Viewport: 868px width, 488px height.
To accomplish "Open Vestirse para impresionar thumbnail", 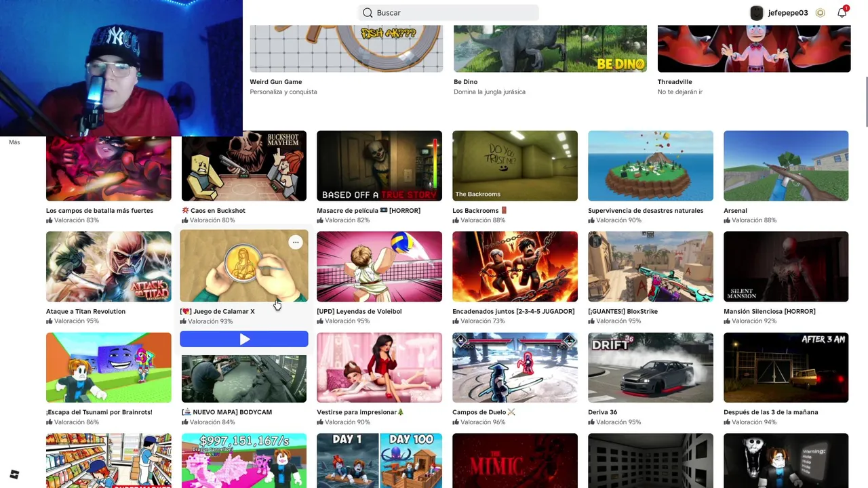I will click(379, 367).
